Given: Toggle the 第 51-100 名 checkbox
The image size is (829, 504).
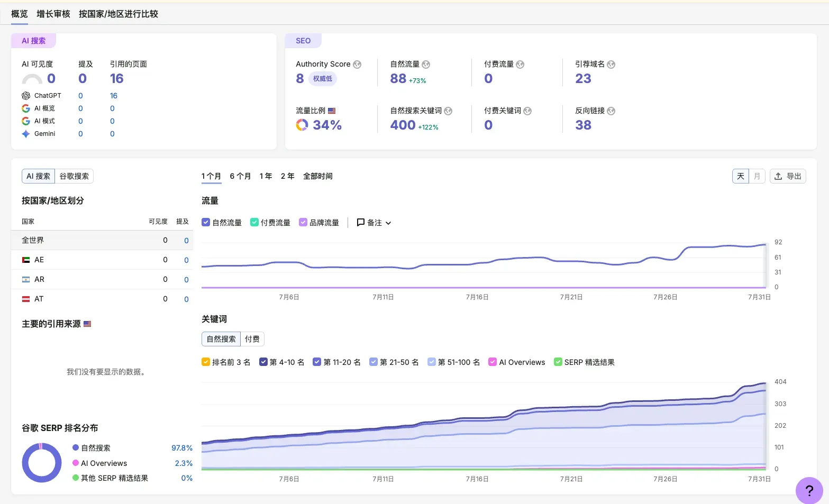Looking at the screenshot, I should (432, 362).
